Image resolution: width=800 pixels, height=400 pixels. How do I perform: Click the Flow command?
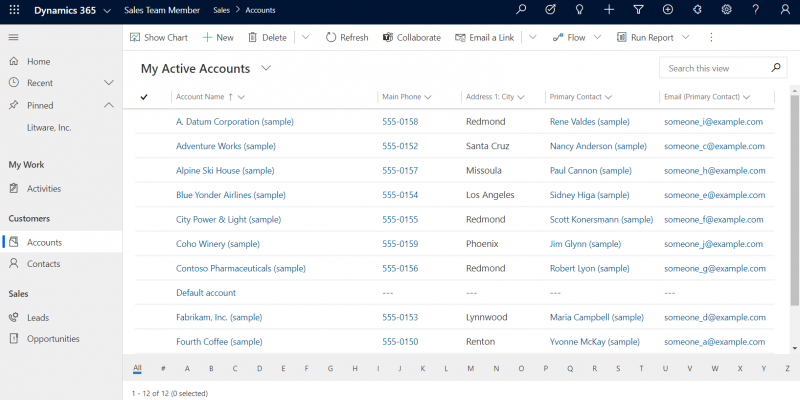click(569, 37)
